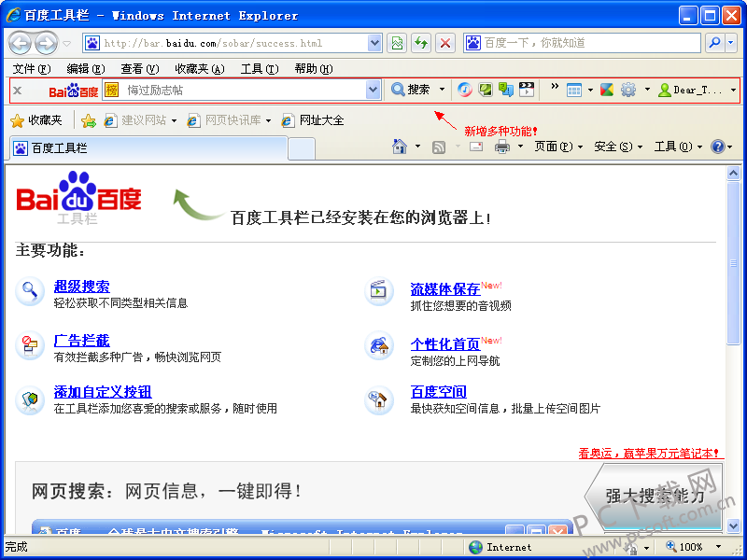Click the music disc icon on Baidu toolbar
The image size is (747, 560).
click(465, 90)
